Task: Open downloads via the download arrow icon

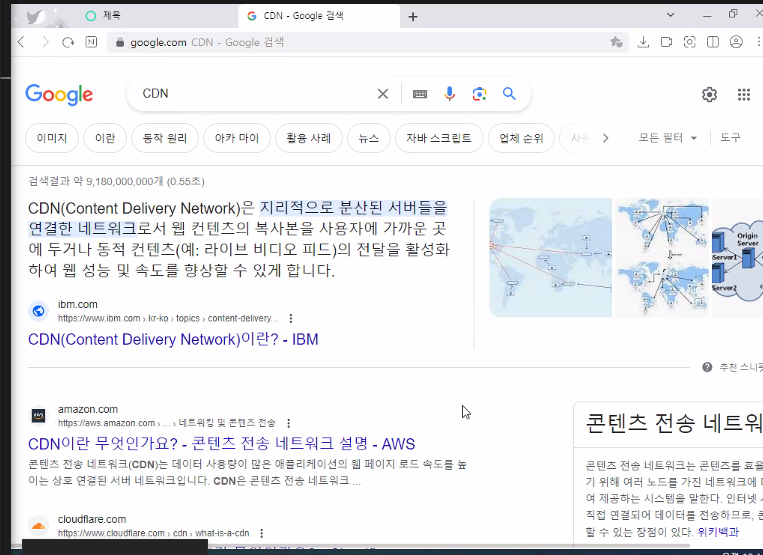Action: 643,42
